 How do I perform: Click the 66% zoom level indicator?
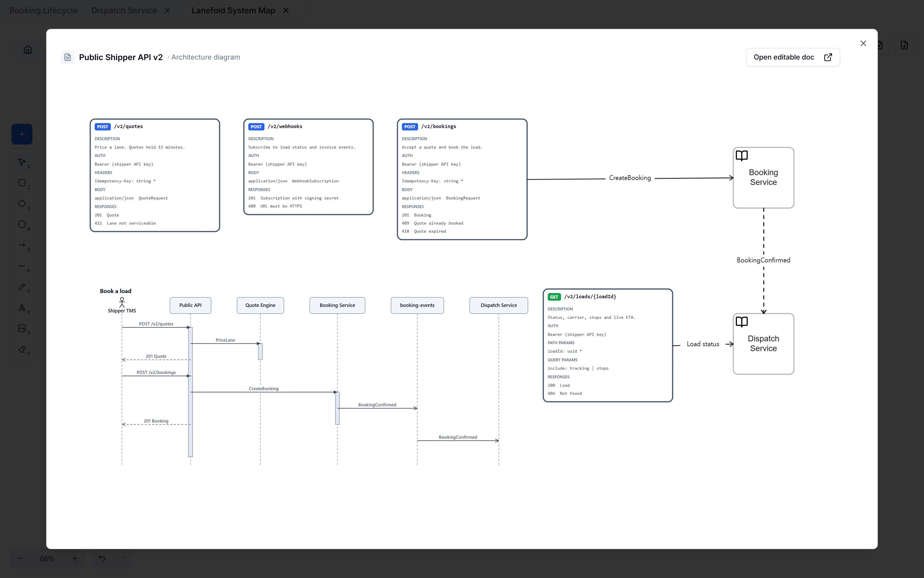point(47,559)
